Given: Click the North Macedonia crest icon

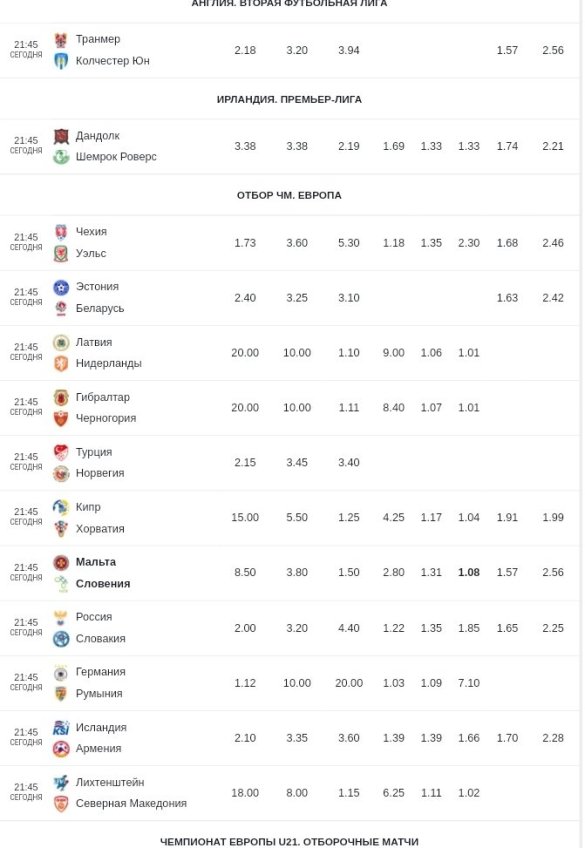Looking at the screenshot, I should (61, 804).
